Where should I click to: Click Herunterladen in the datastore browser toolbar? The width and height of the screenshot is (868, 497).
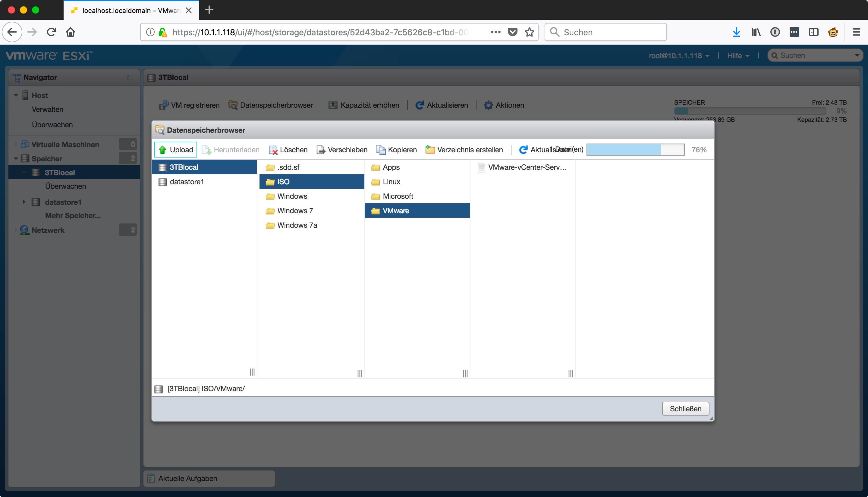(x=231, y=150)
